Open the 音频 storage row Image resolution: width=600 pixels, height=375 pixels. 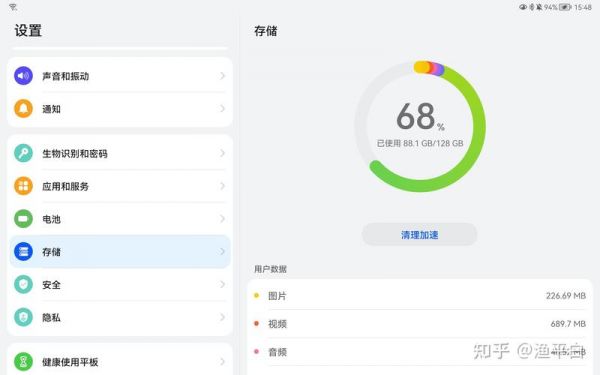click(420, 352)
